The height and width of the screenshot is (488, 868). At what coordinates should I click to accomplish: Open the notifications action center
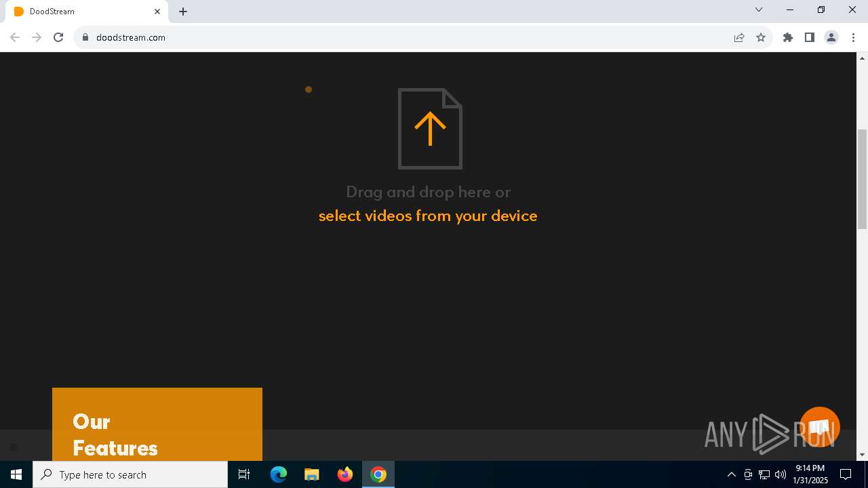pos(846,474)
